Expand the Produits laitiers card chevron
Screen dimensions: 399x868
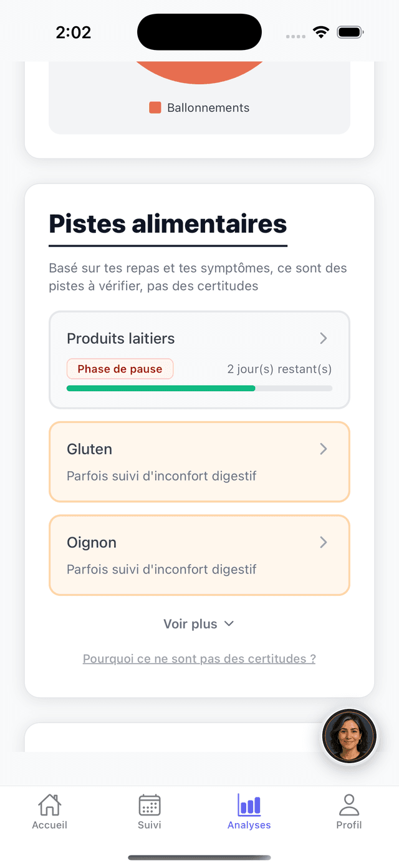(x=323, y=338)
